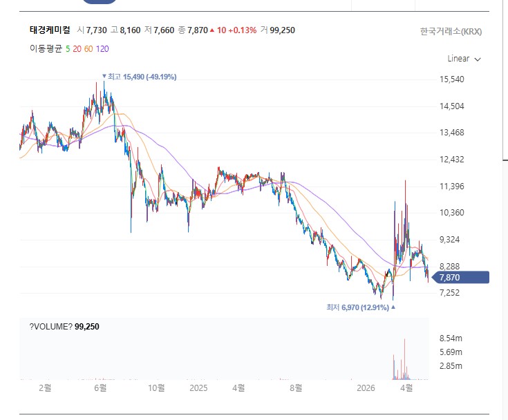Image resolution: width=508 pixels, height=420 pixels.
Task: Click the 2.85m volume axis label
Action: click(x=451, y=366)
